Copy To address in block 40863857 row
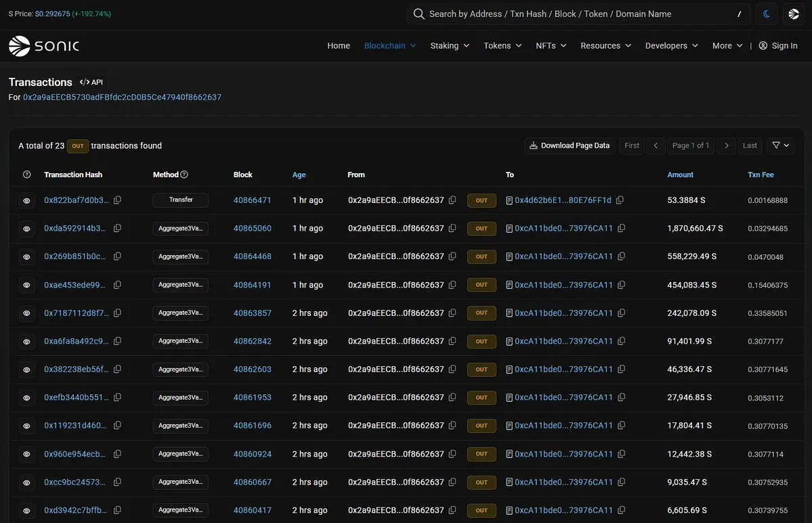Viewport: 812px width, 523px height. pos(622,313)
